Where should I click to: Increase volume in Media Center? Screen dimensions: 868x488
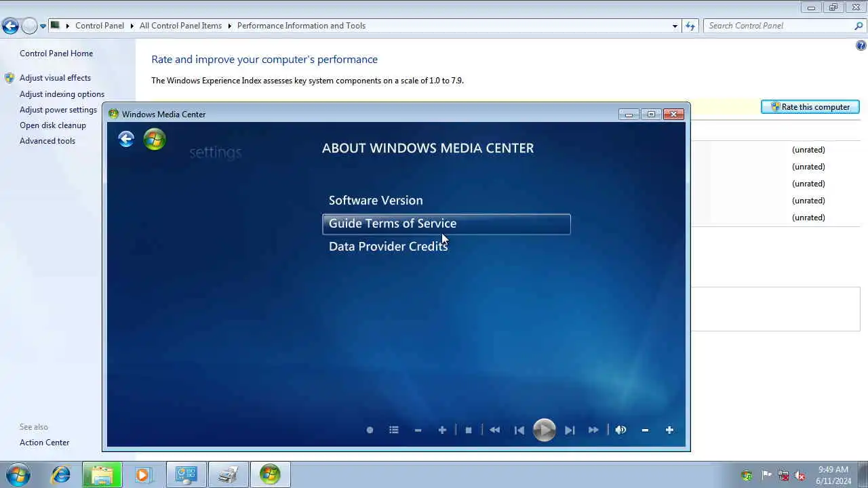coord(669,430)
